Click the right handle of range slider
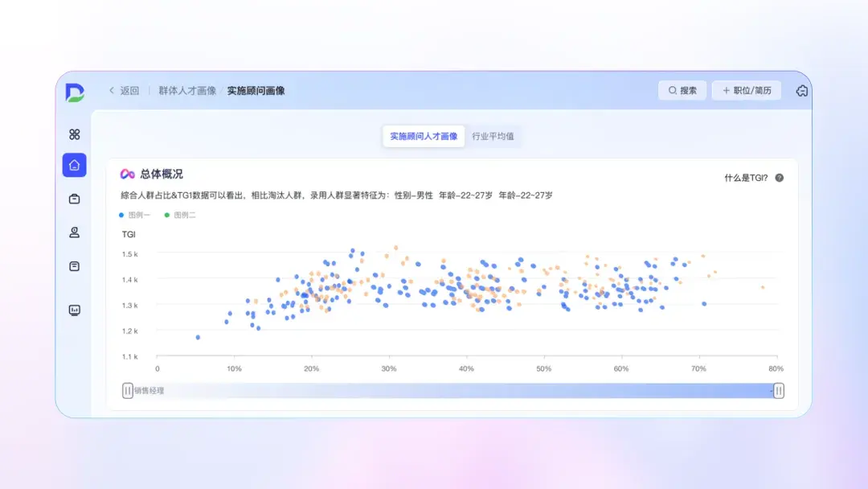 778,390
